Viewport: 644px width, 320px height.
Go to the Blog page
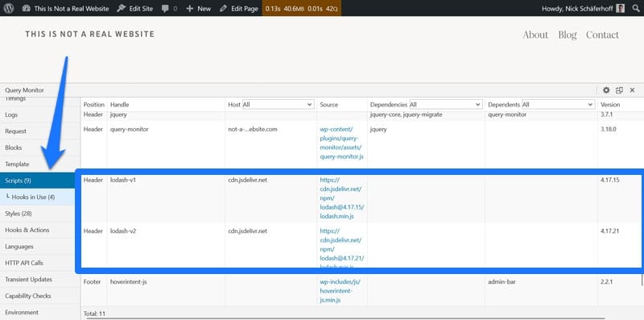tap(568, 35)
